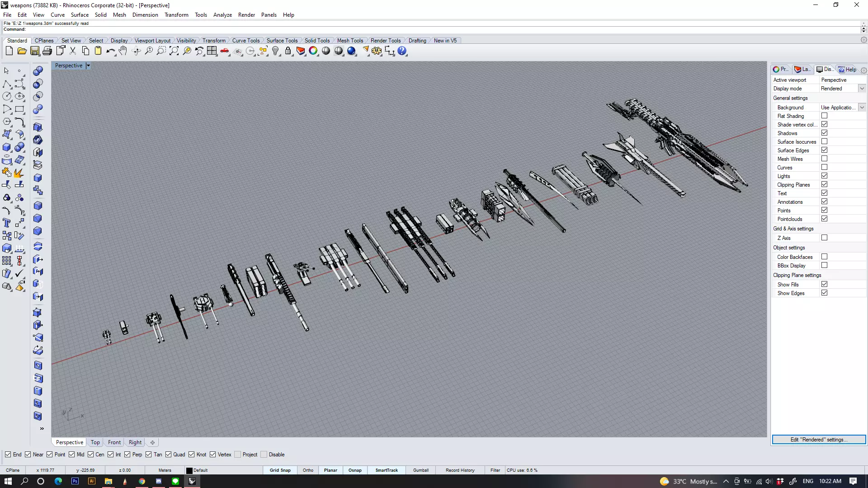Click the Default layer color swatch
Image resolution: width=868 pixels, height=488 pixels.
tap(189, 470)
